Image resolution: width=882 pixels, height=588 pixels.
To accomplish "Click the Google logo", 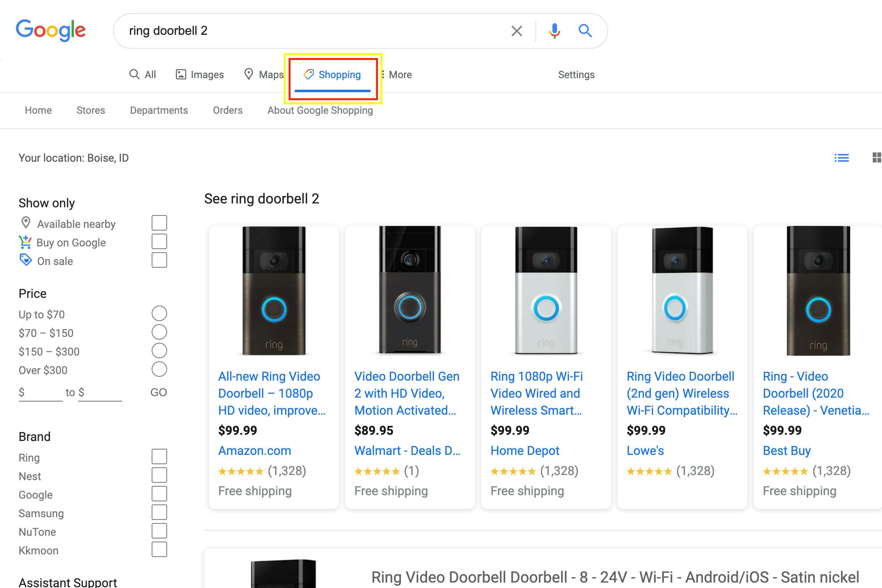I will pos(51,30).
